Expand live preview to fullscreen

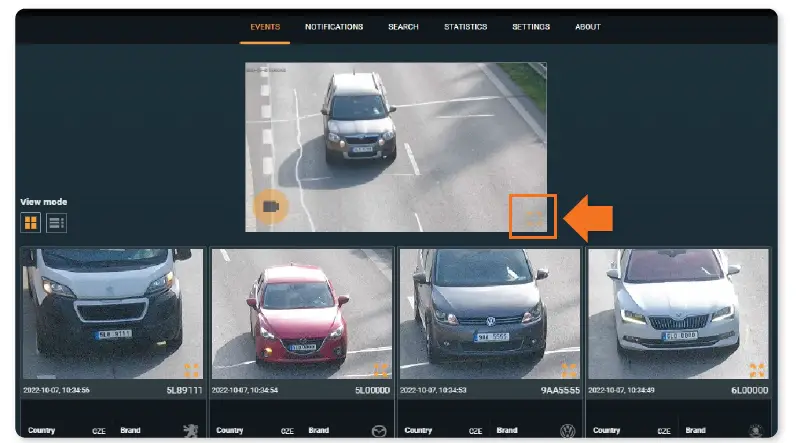click(x=534, y=218)
